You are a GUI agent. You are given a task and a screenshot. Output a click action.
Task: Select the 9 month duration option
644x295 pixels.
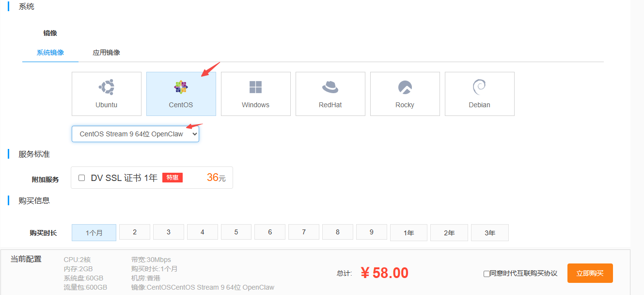tap(371, 232)
